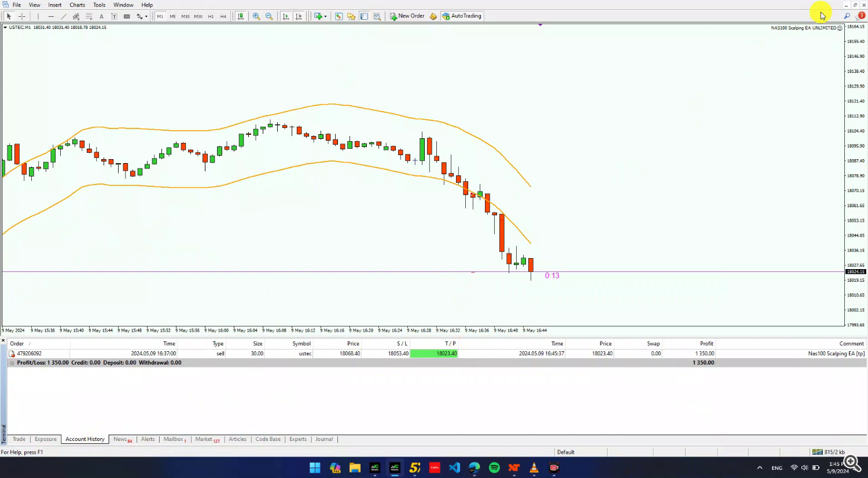868x478 pixels.
Task: Switch to the Journal tab
Action: (x=324, y=439)
